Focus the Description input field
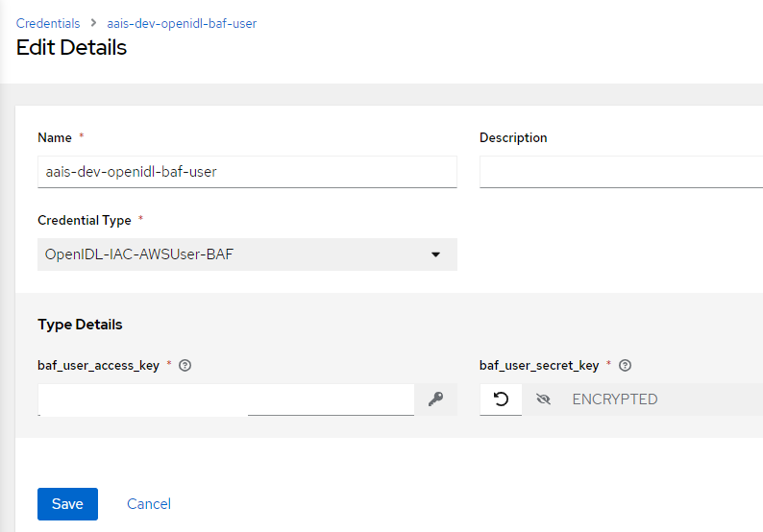 (622, 172)
